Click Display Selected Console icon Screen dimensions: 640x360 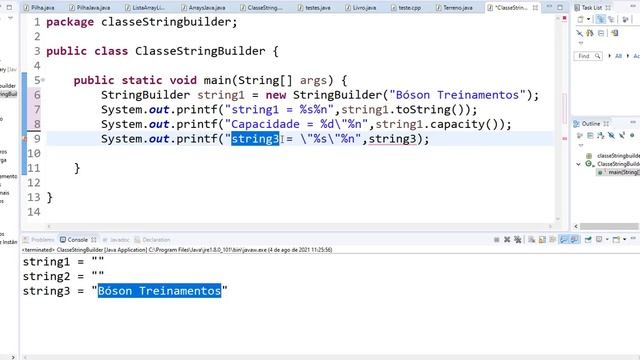[x=599, y=240]
